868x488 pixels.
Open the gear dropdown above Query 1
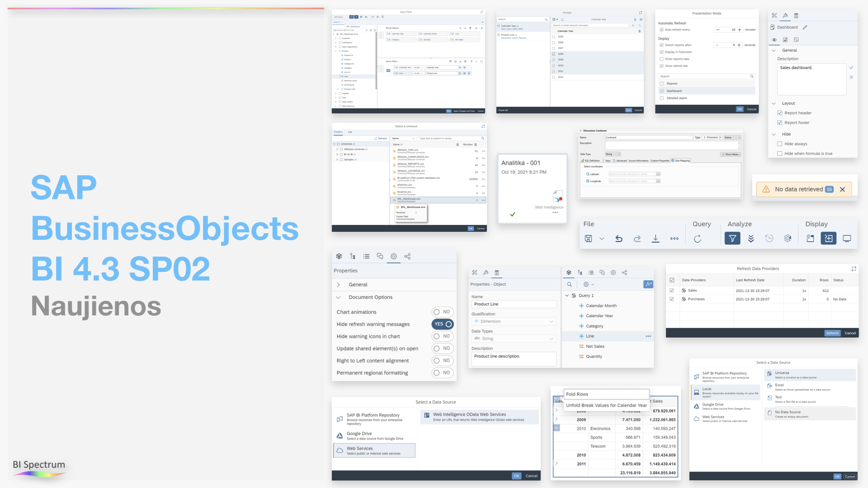(589, 284)
